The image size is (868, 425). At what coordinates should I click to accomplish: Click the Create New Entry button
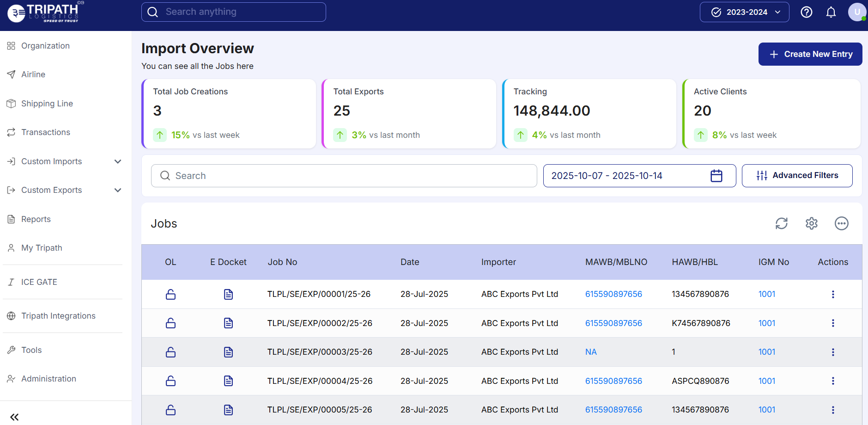click(x=810, y=54)
